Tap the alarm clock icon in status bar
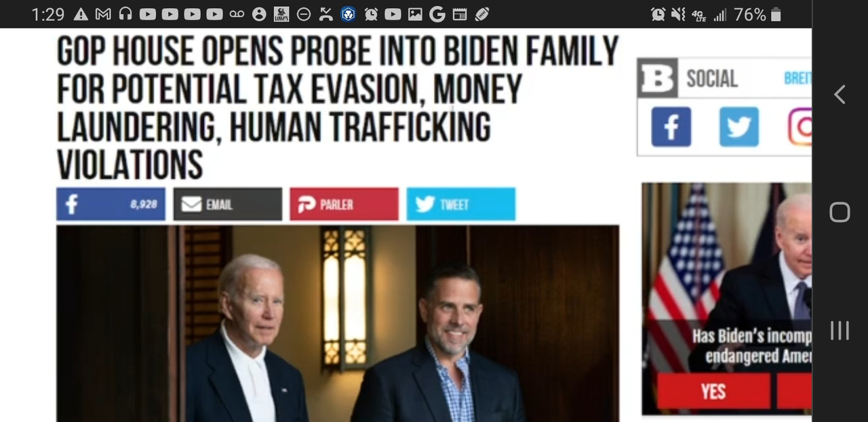868x422 pixels. [658, 14]
